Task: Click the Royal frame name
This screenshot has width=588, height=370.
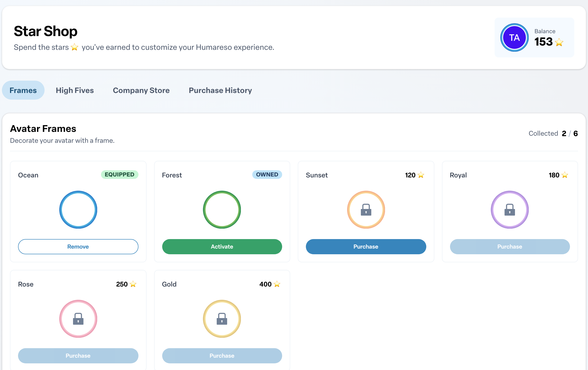Action: (x=458, y=175)
